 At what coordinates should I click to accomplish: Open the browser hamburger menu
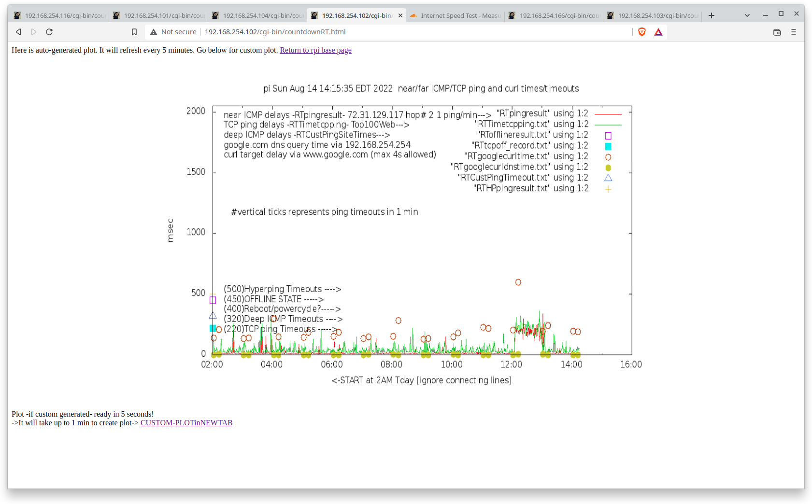pos(794,32)
